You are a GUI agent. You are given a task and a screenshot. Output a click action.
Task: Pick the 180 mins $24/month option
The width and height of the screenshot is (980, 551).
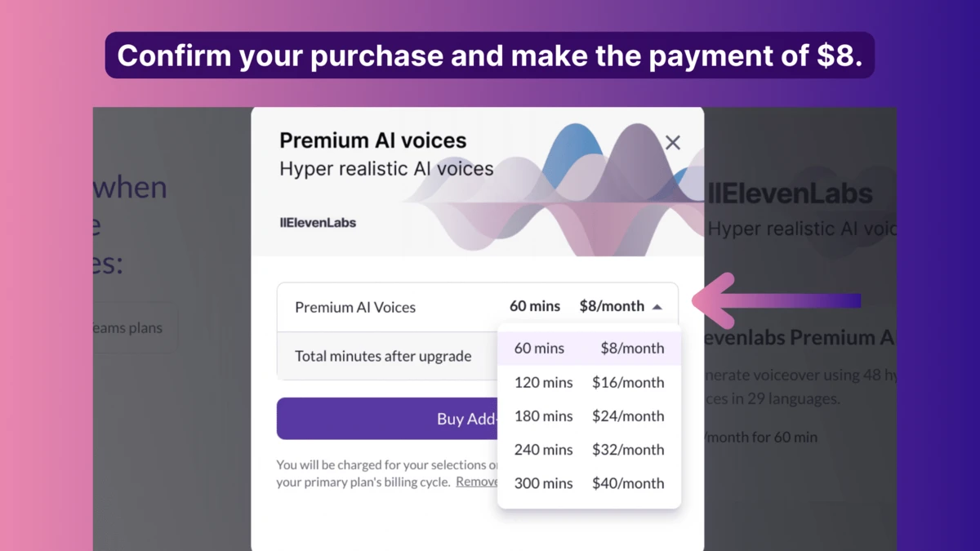589,416
